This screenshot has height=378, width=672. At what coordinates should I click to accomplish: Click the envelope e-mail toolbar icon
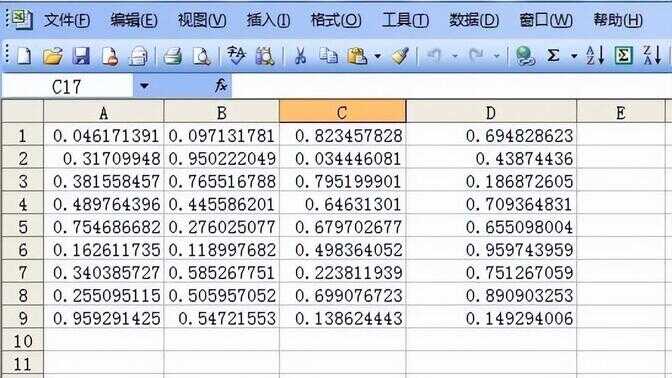coord(138,56)
